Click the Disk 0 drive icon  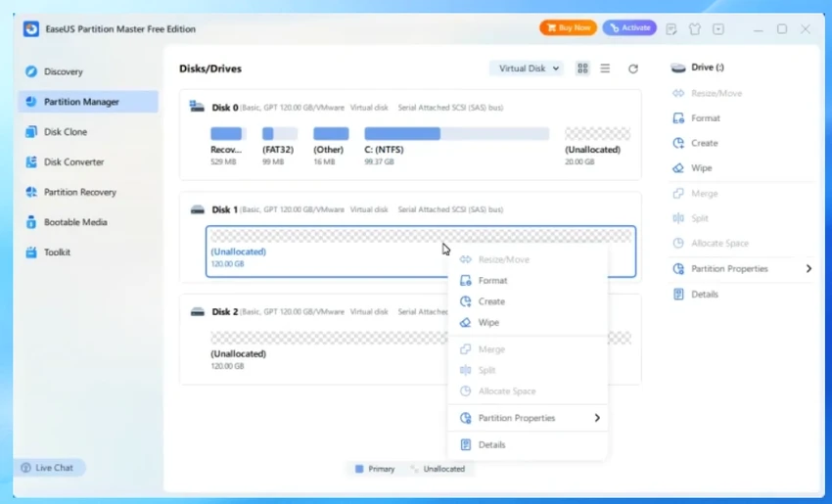(197, 107)
